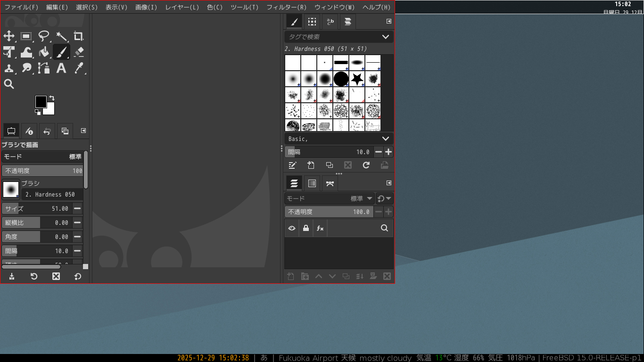Click the refresh brushes icon
This screenshot has width=644, height=362.
click(x=366, y=165)
